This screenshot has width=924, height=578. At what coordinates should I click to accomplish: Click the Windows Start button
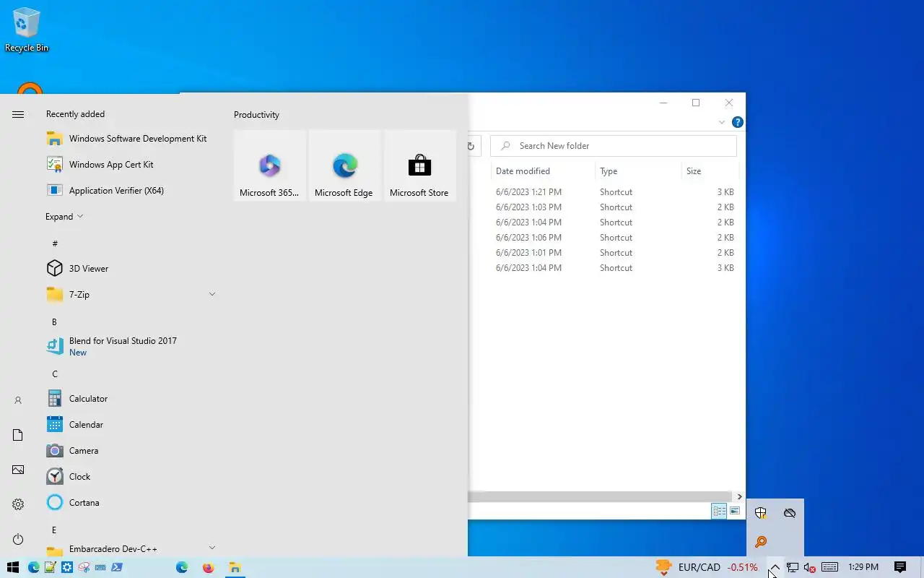pyautogui.click(x=12, y=567)
